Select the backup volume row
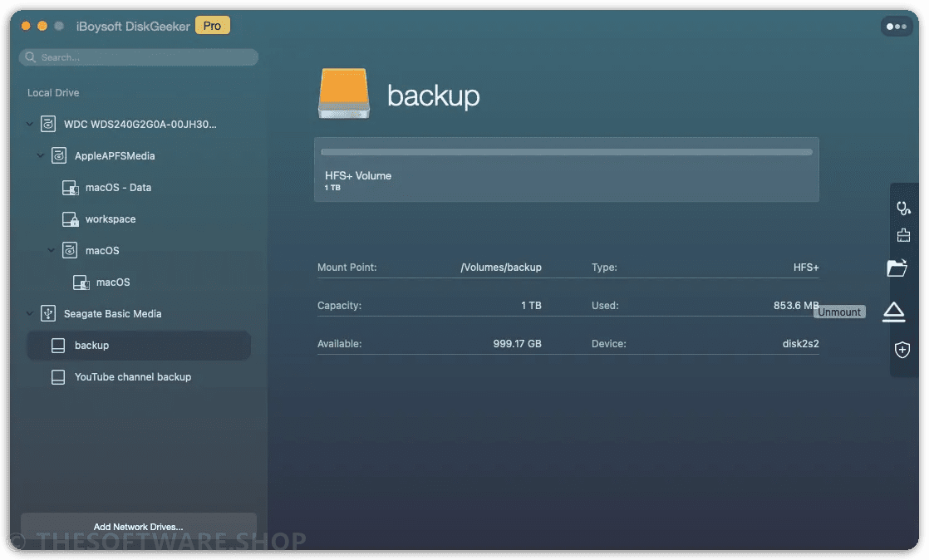The width and height of the screenshot is (929, 560). (138, 345)
